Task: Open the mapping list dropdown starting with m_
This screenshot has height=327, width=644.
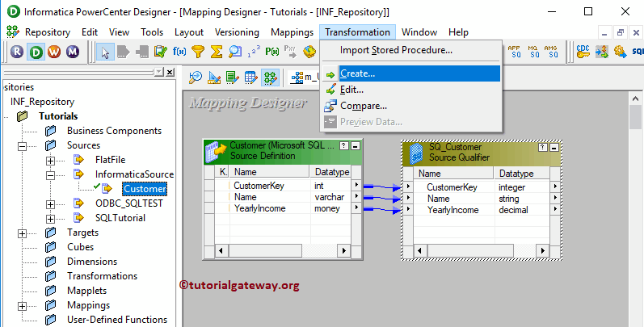Action: click(x=305, y=78)
